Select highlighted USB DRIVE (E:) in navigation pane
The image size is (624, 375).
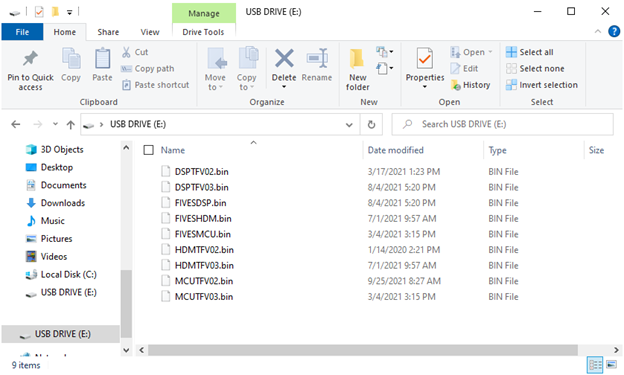click(x=60, y=334)
